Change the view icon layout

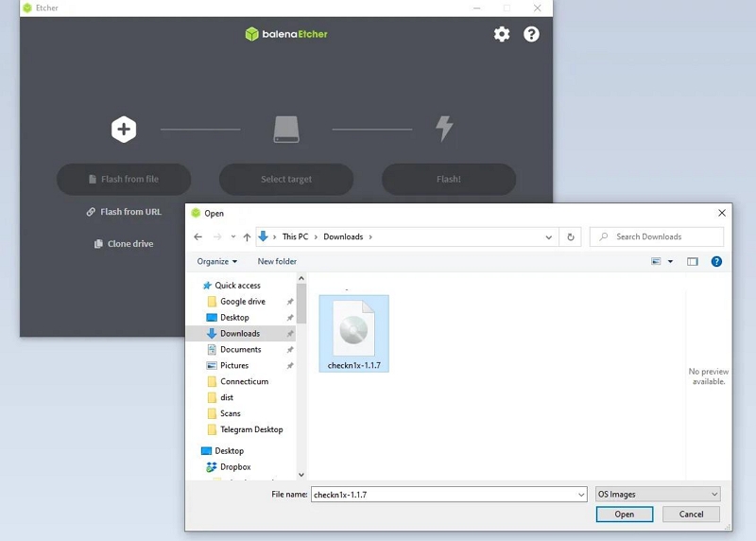[x=656, y=262]
